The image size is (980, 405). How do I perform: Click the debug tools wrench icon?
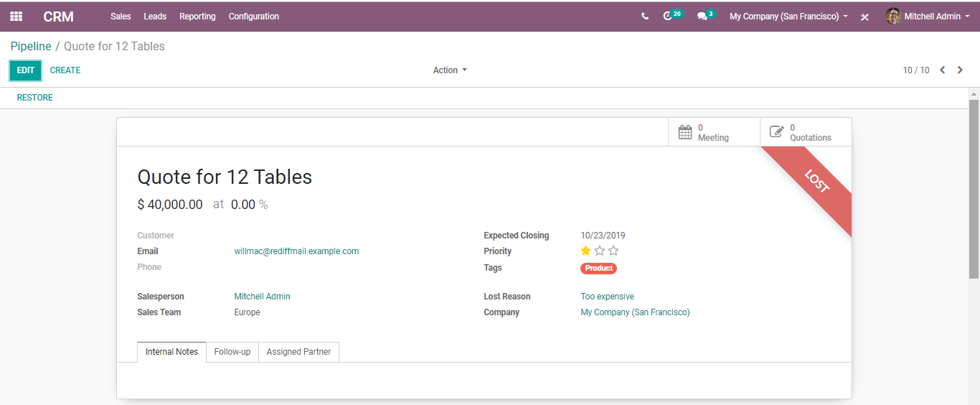click(864, 17)
